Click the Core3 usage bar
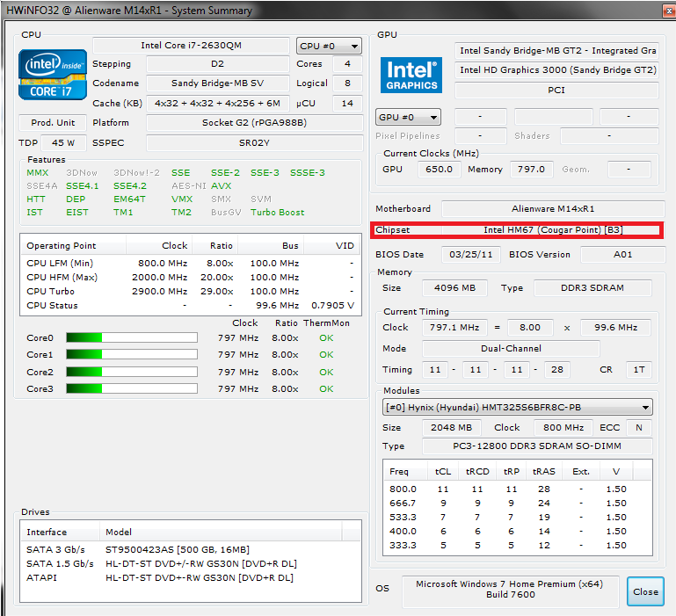Screen dimensions: 676x616 pos(132,388)
